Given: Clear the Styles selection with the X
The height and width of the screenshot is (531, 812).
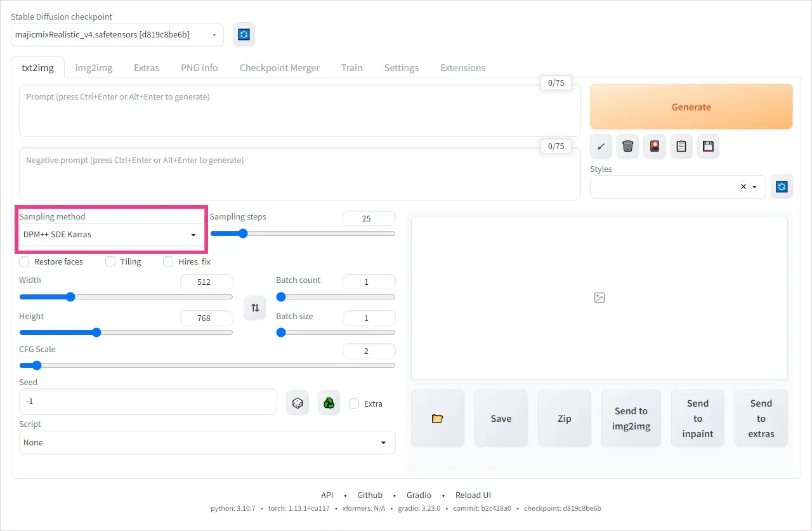Looking at the screenshot, I should point(743,187).
